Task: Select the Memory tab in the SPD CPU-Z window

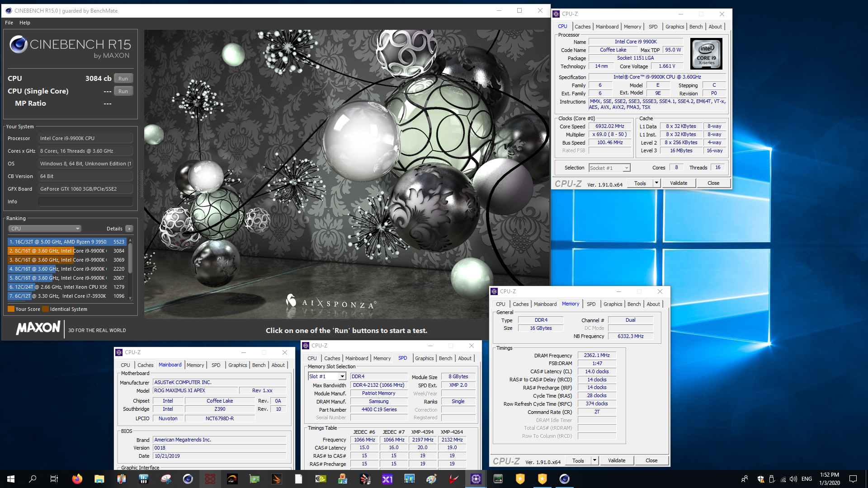Action: point(382,358)
